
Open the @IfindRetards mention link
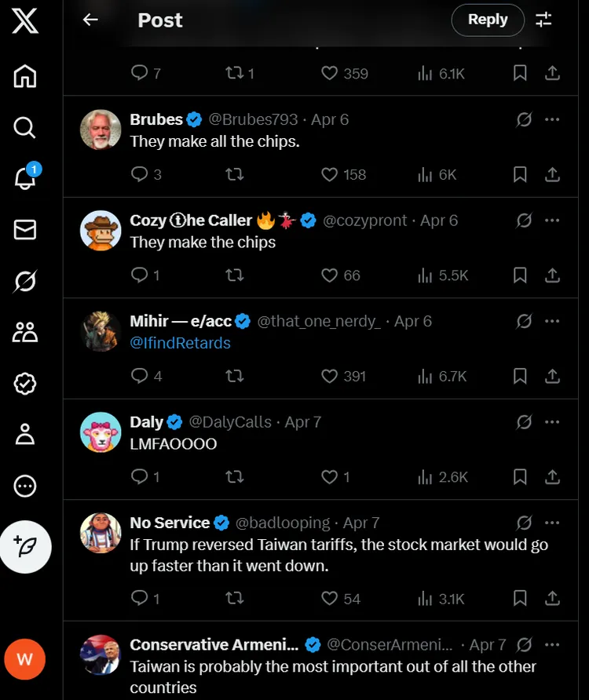pyautogui.click(x=181, y=343)
